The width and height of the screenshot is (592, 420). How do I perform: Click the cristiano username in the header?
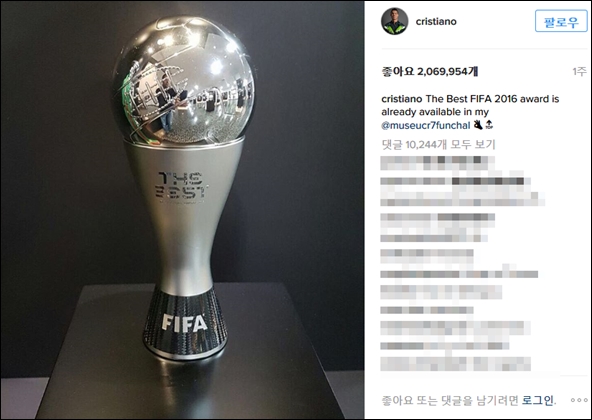point(436,22)
